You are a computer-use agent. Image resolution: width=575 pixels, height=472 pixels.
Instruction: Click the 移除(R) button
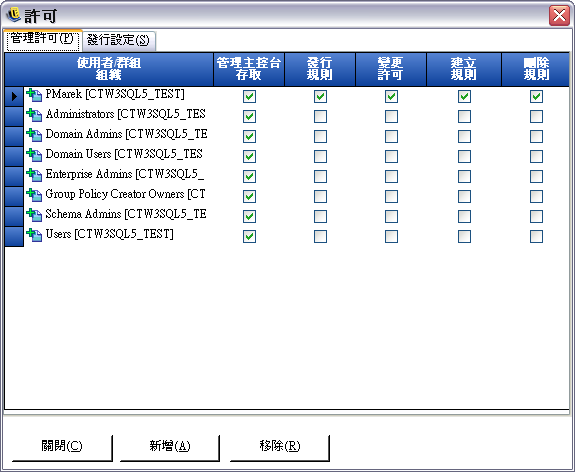click(280, 447)
